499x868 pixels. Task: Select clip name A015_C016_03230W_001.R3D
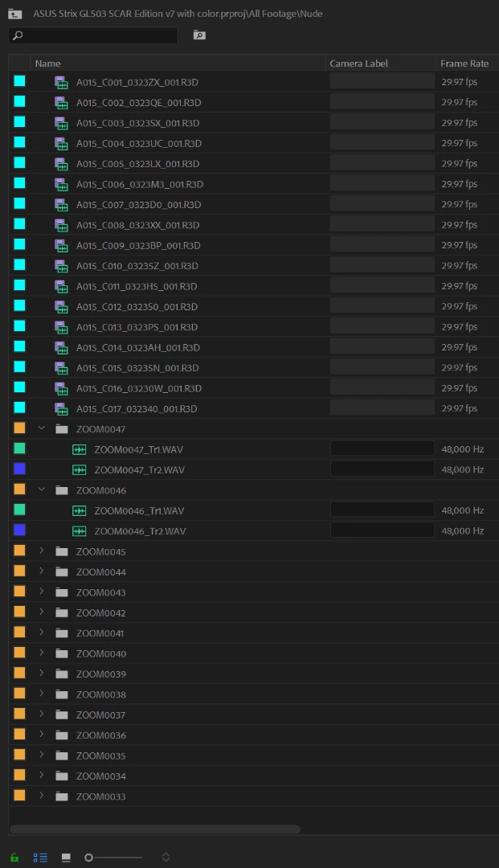pos(139,389)
